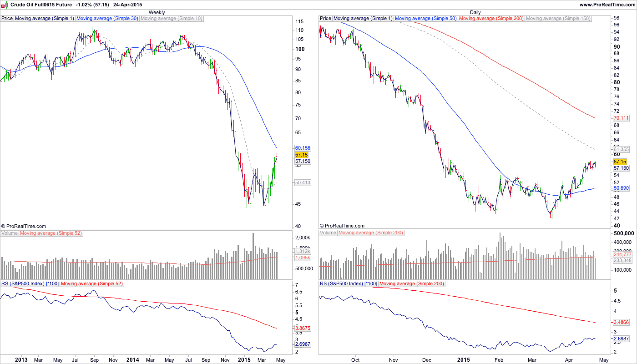
Task: Click the red 3.4866 RS average value tag
Action: tap(621, 322)
